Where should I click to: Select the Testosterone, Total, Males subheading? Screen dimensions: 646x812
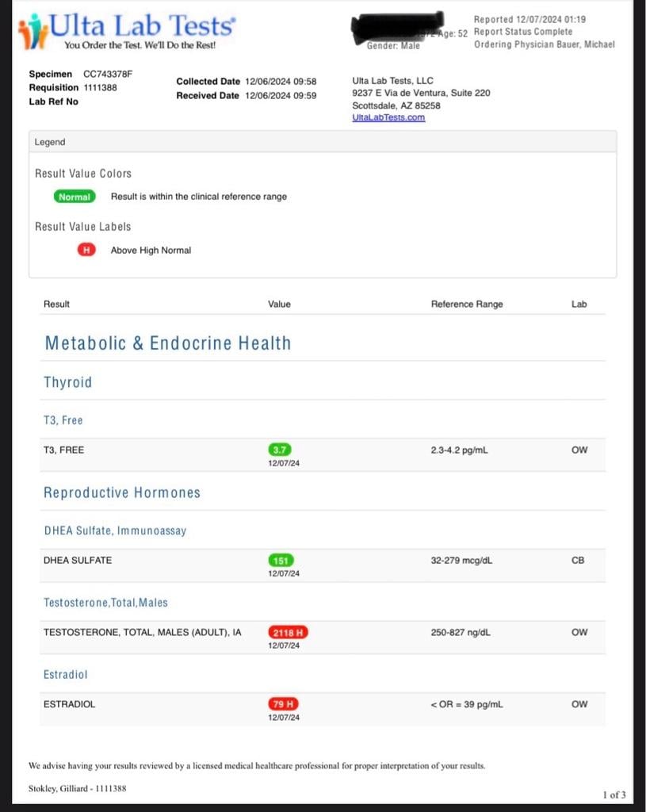105,603
